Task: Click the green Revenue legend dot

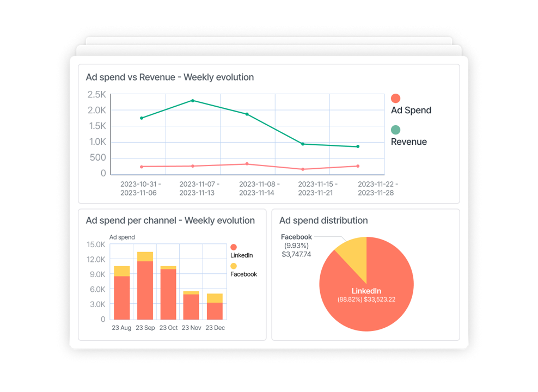Action: pyautogui.click(x=395, y=130)
